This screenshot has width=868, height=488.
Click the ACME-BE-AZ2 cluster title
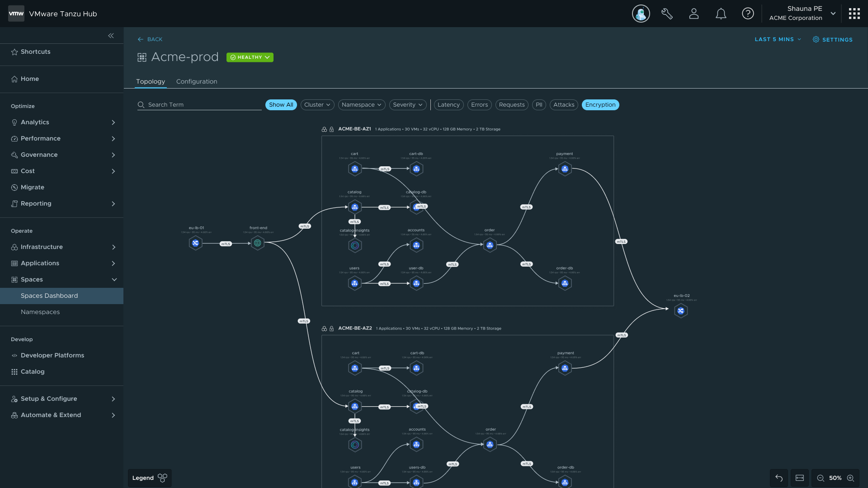(355, 328)
